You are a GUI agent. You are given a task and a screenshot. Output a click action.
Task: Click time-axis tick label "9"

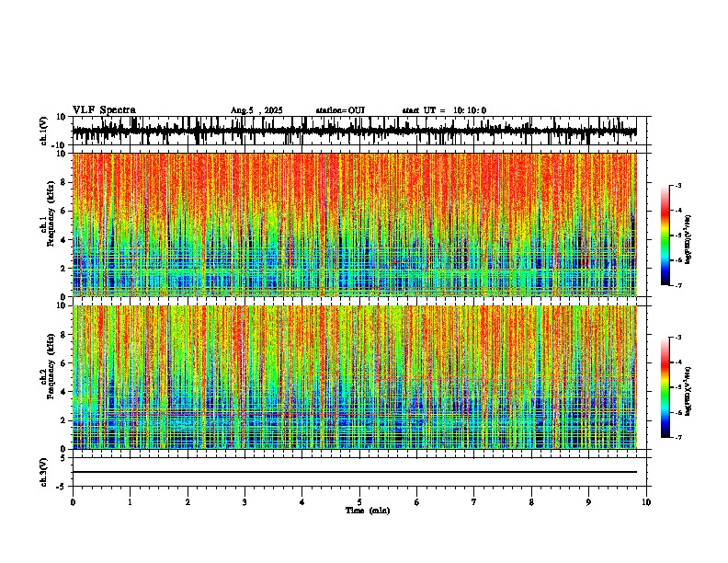pos(588,502)
